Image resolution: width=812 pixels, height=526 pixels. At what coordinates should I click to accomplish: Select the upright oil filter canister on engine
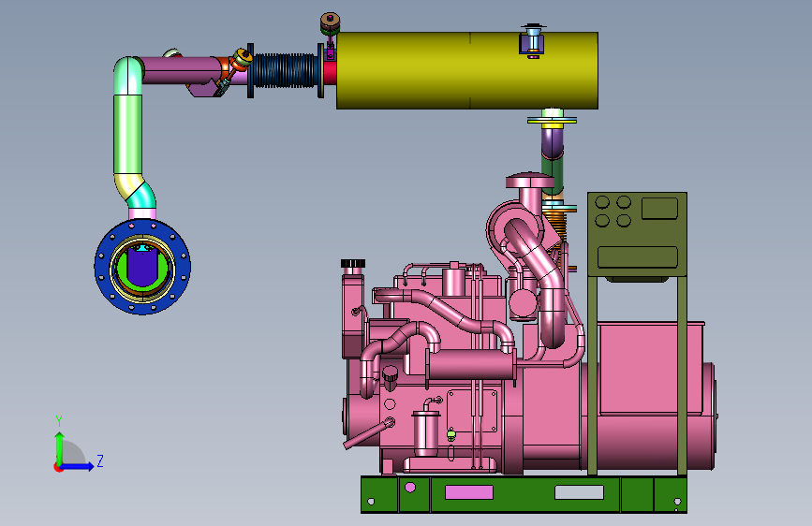click(426, 432)
